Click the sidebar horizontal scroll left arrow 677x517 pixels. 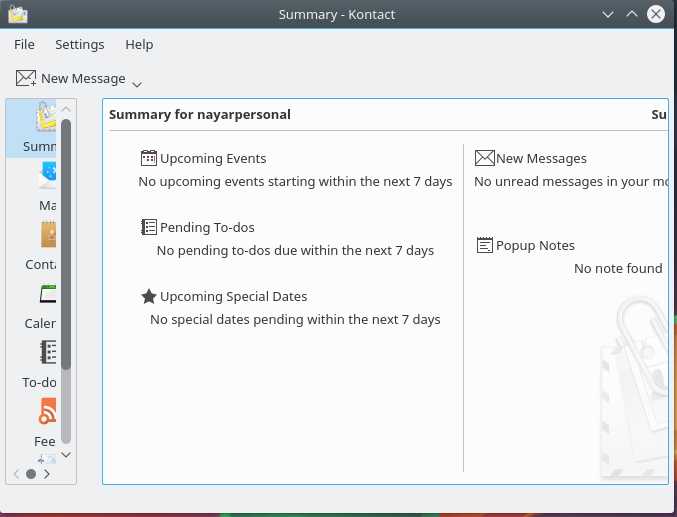pos(16,474)
